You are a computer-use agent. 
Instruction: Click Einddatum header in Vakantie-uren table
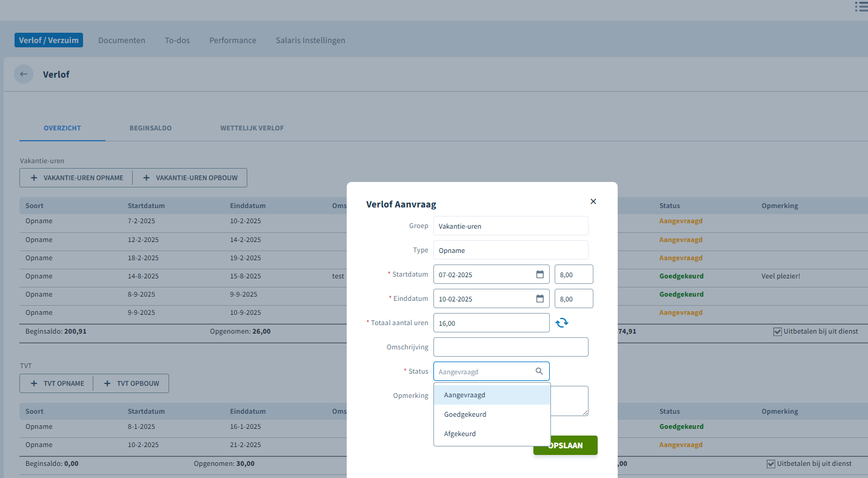coord(248,206)
